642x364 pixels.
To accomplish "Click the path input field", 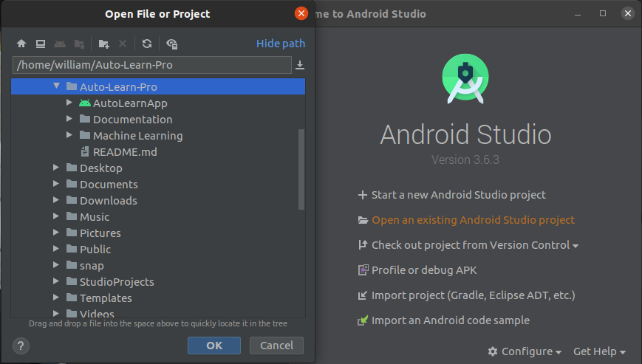I will coord(152,65).
